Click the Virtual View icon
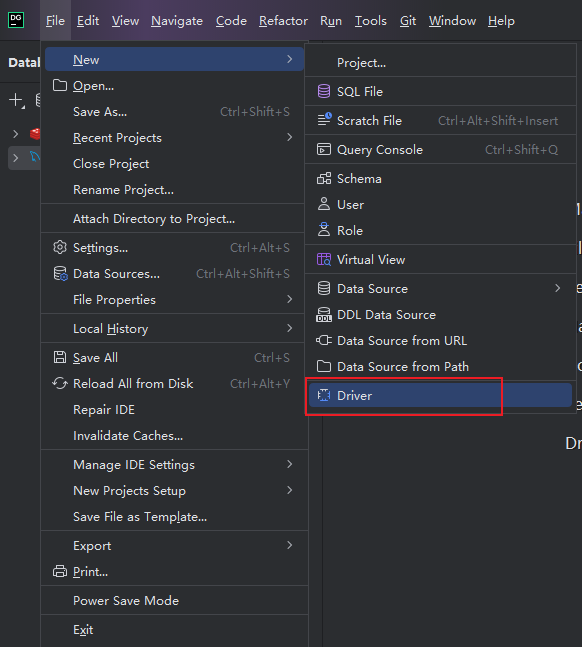582x647 pixels. (324, 260)
